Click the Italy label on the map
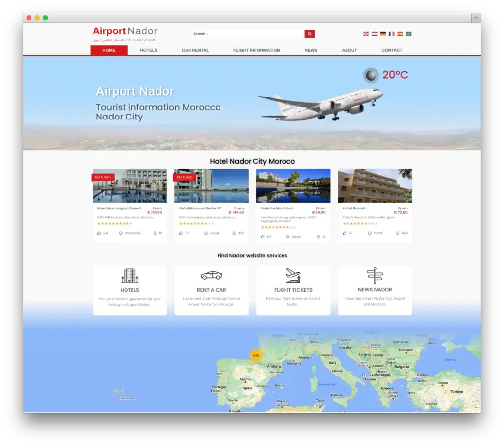Screen dimensions: 504x446 tap(332, 363)
